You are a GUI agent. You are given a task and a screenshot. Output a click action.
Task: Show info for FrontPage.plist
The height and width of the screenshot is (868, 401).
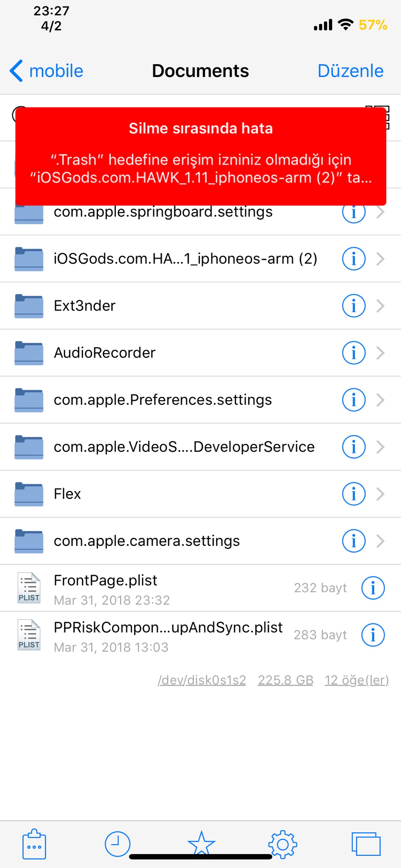point(373,588)
